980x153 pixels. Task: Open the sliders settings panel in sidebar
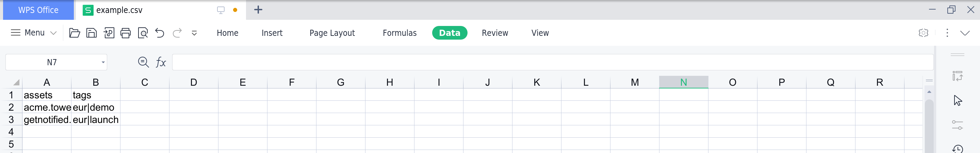(957, 125)
